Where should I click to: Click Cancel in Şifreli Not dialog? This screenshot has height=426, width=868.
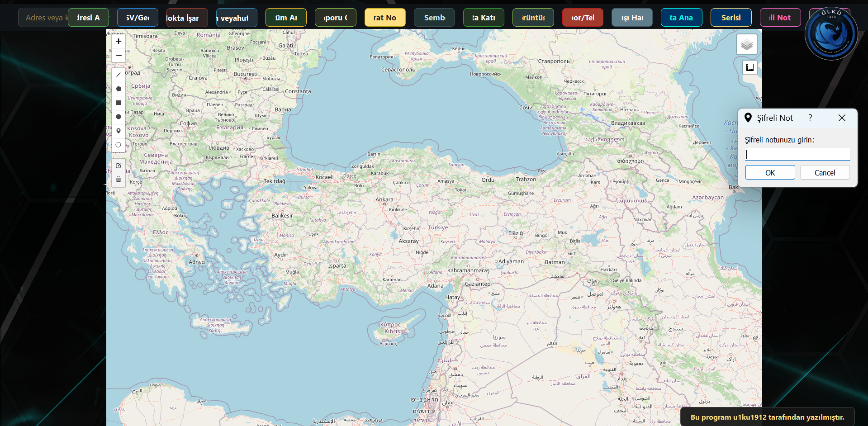[x=825, y=172]
